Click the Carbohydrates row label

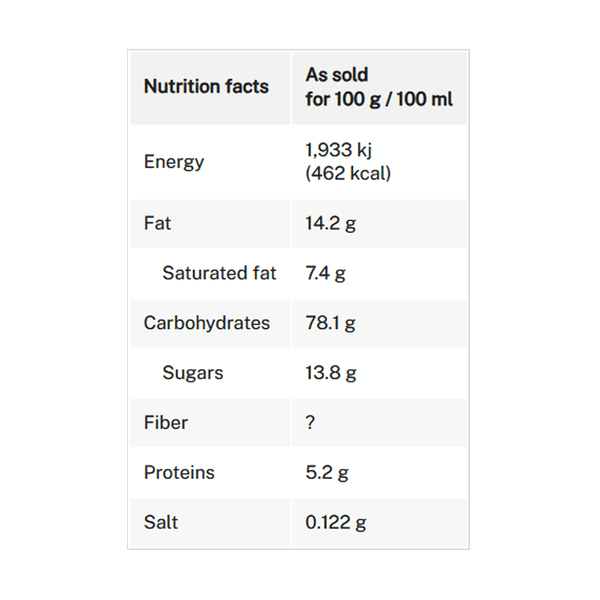click(207, 323)
